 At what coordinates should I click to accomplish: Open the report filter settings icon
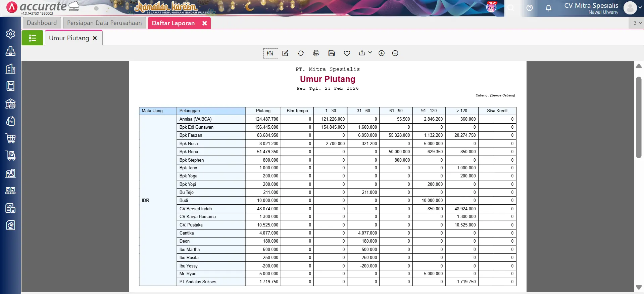coord(270,53)
